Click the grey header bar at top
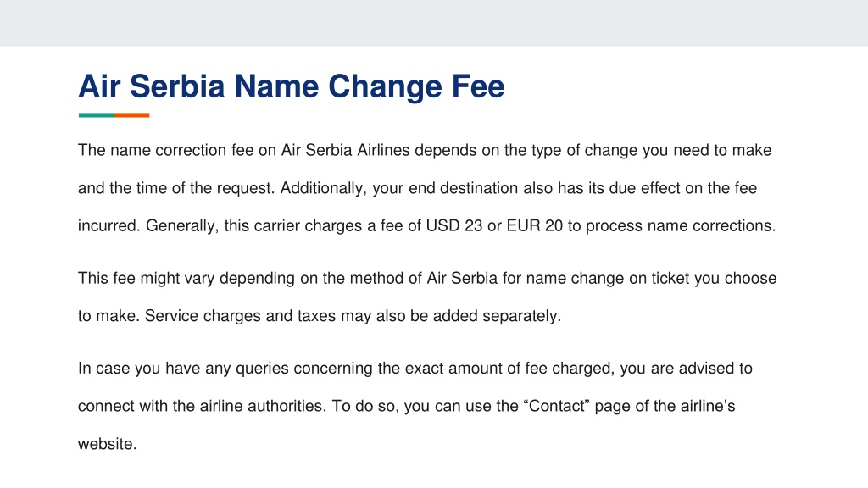 pos(434,23)
